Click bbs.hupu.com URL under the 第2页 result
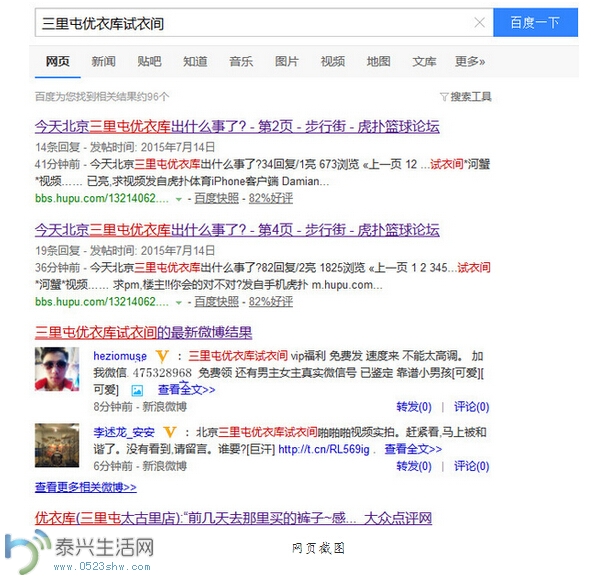This screenshot has width=591, height=580. coord(102,198)
